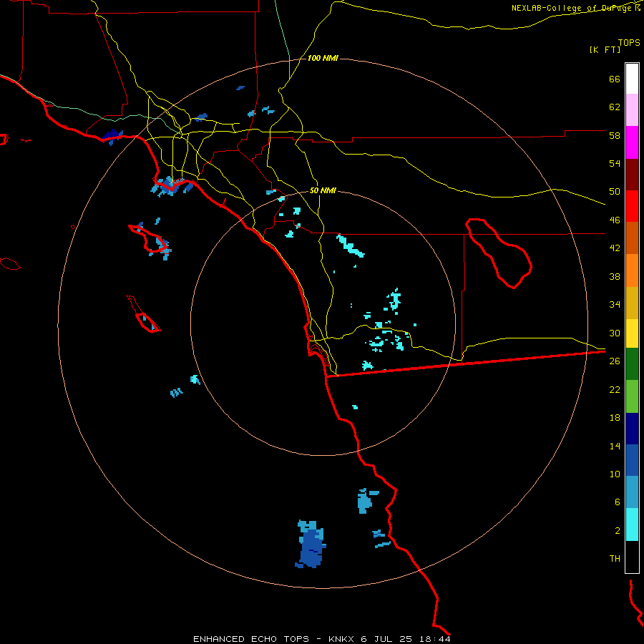Screen dimensions: 644x644
Task: Click the "54" legend value
Action: pyautogui.click(x=615, y=163)
